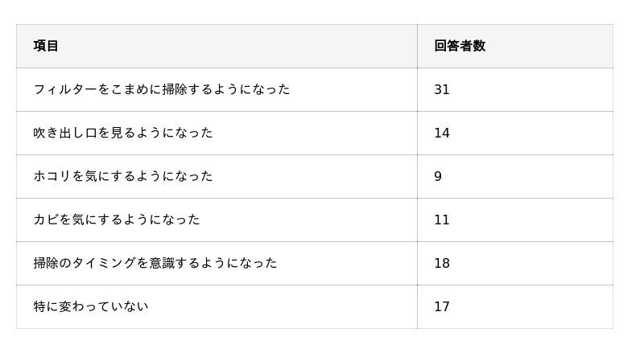644x353 pixels.
Task: Click the word フィルター in first row
Action: tap(65, 89)
